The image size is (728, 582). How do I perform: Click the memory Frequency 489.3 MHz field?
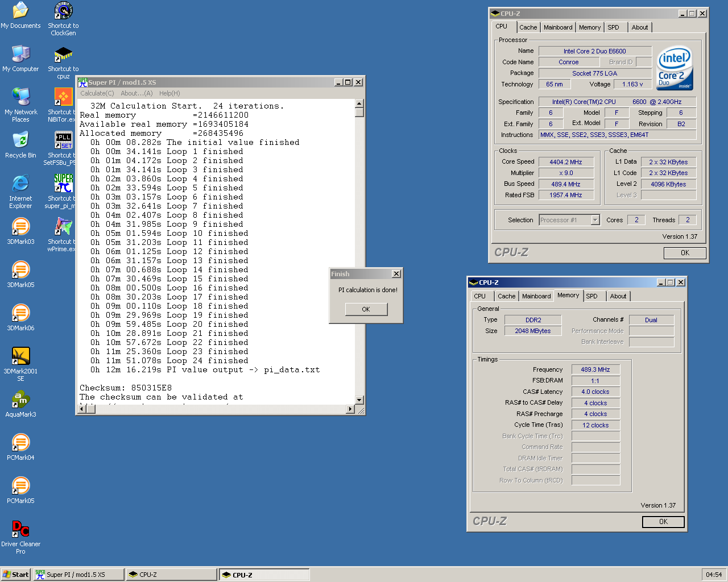coord(595,369)
